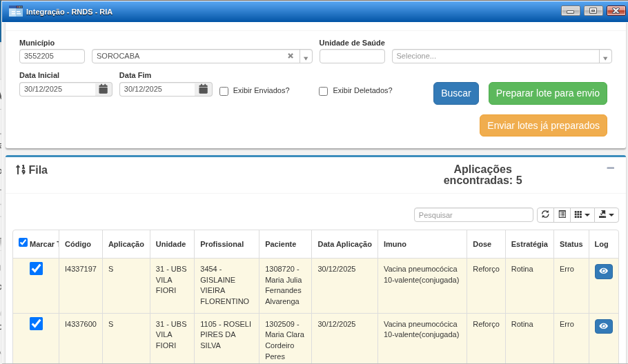Open the Data Fim calendar picker
This screenshot has height=364, width=628.
click(203, 89)
